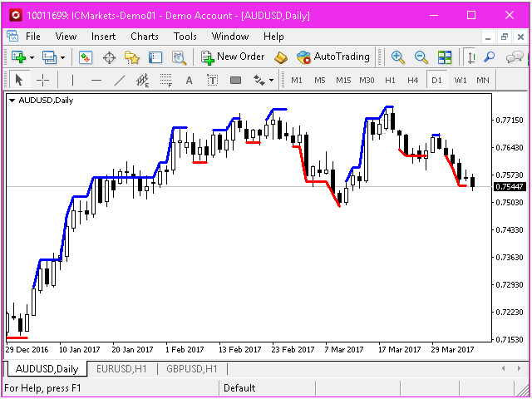Switch to the H1 timeframe
Viewport: 532px width, 399px height.
pos(390,81)
